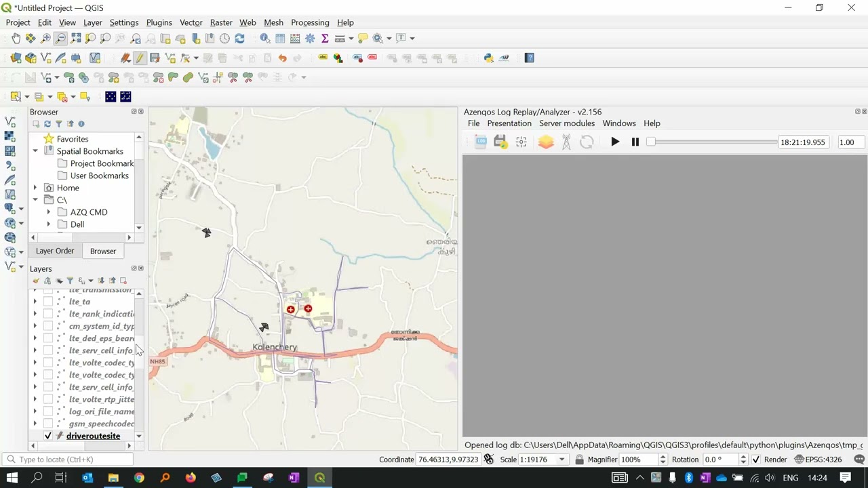Expand the Home node in Browser
The width and height of the screenshot is (868, 488).
pyautogui.click(x=35, y=188)
